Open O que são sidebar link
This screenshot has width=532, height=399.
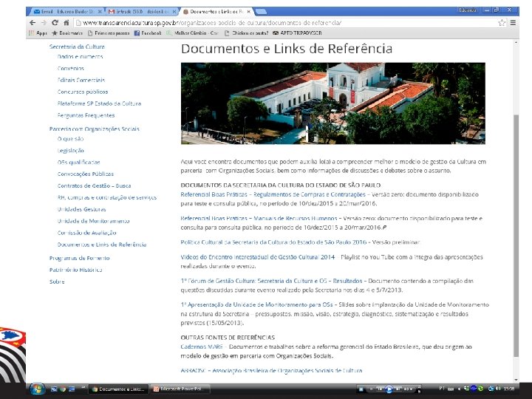(x=70, y=139)
